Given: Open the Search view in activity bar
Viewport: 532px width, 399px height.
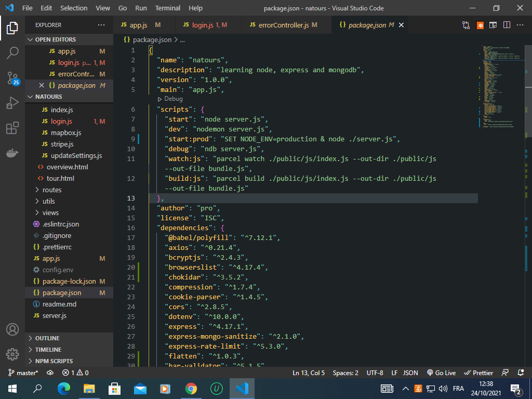Looking at the screenshot, I should [12, 53].
